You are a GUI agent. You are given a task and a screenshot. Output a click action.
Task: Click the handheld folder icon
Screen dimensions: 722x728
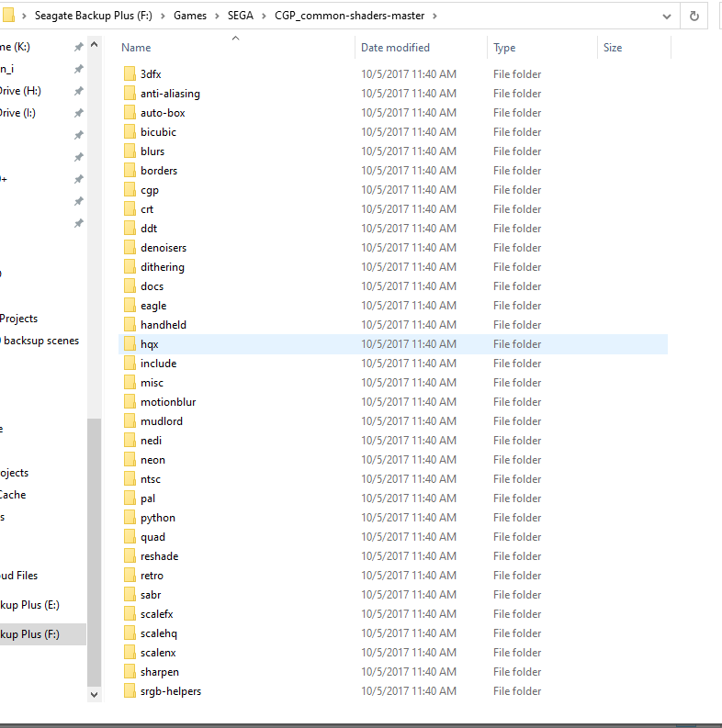[130, 325]
